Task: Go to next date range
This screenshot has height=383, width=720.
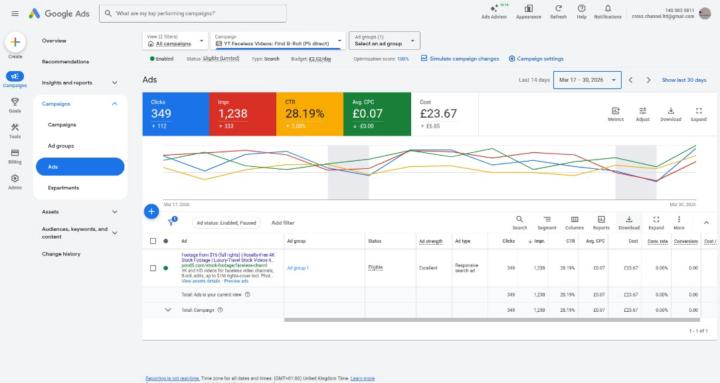Action: 648,80
